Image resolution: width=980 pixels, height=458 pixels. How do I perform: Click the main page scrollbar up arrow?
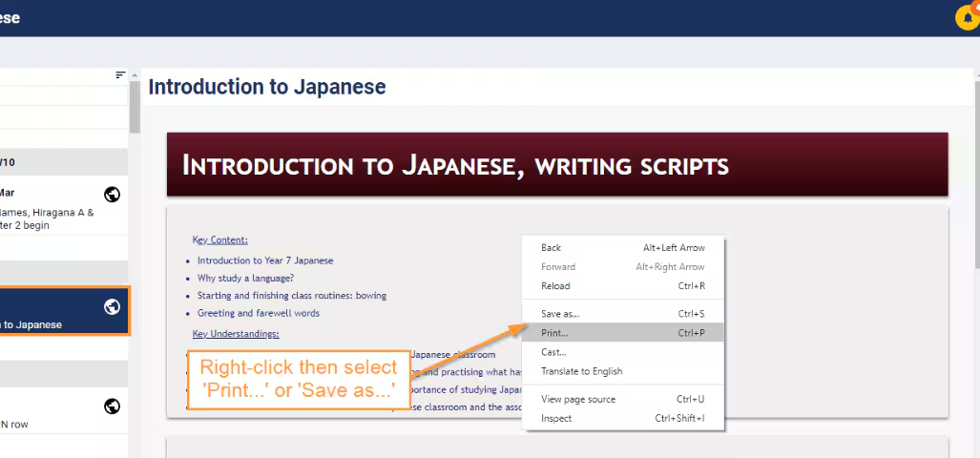pyautogui.click(x=977, y=75)
